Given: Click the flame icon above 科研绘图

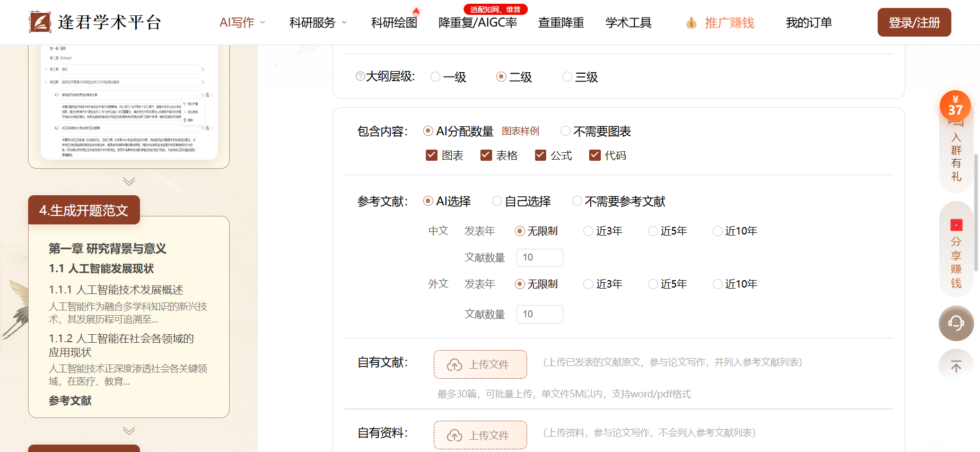Looking at the screenshot, I should [416, 12].
